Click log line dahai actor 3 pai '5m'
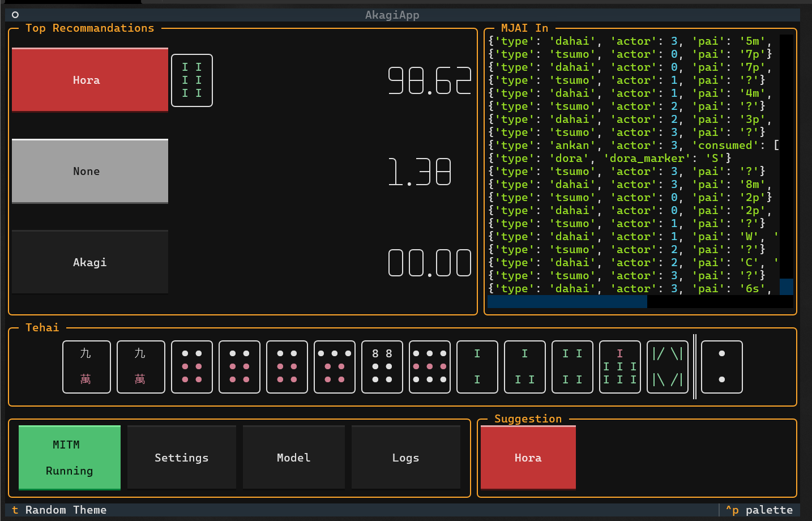Viewport: 812px width, 521px height. tap(630, 41)
